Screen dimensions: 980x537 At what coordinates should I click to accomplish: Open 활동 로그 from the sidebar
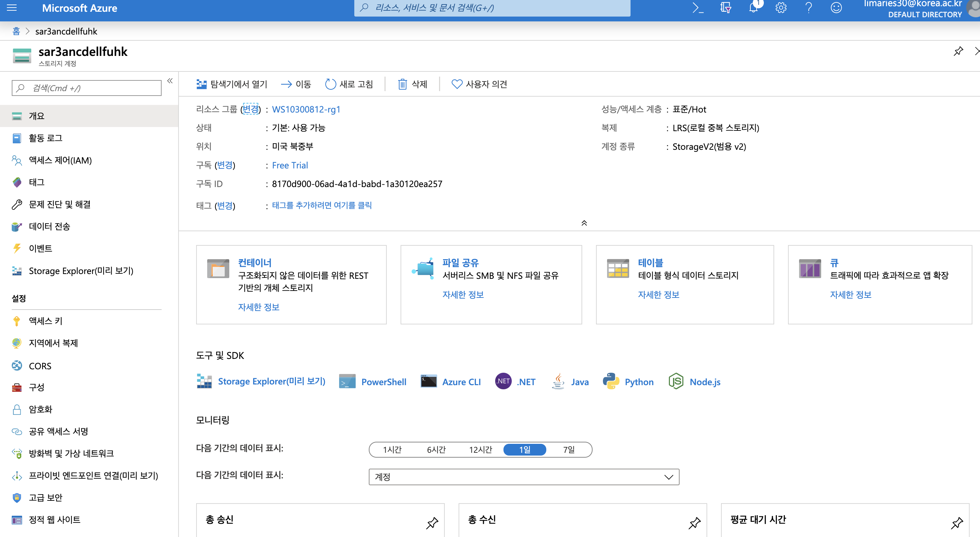click(x=45, y=138)
